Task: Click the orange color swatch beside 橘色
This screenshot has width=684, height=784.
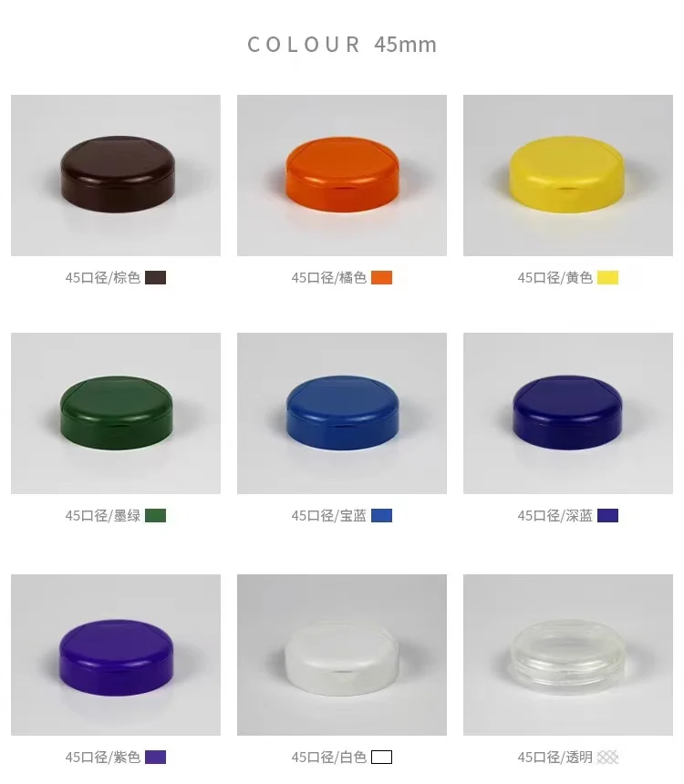Action: [382, 277]
